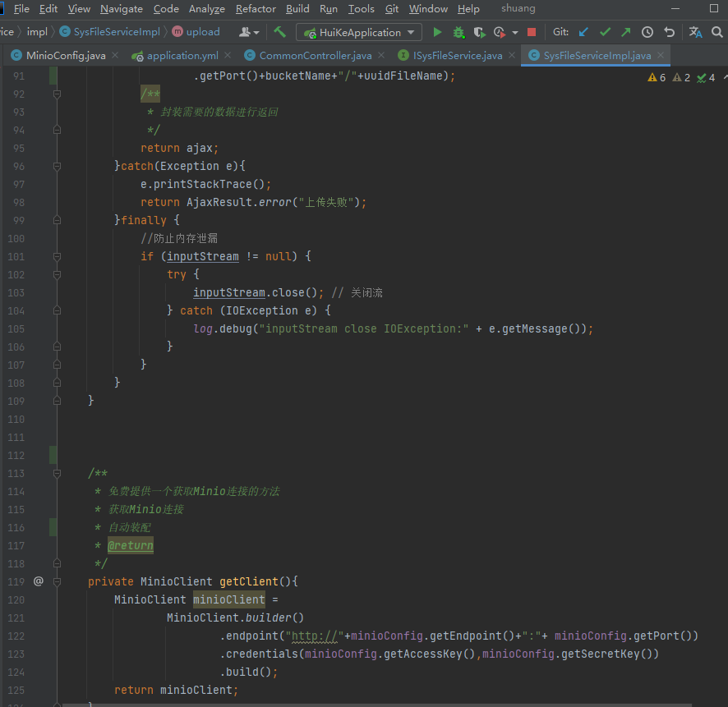The height and width of the screenshot is (707, 728).
Task: Collapse getClient method at line 119
Action: coord(58,581)
